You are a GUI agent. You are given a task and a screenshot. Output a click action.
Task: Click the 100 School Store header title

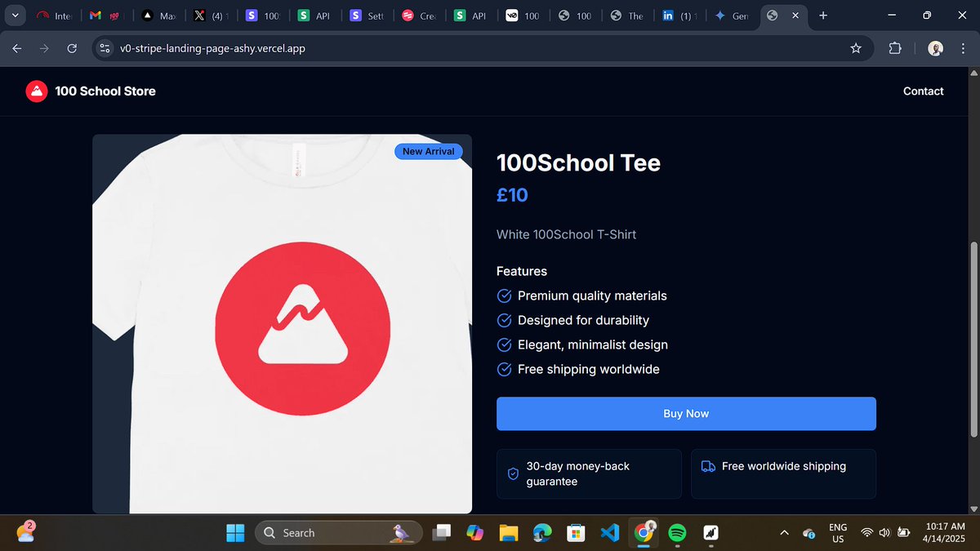(x=105, y=91)
